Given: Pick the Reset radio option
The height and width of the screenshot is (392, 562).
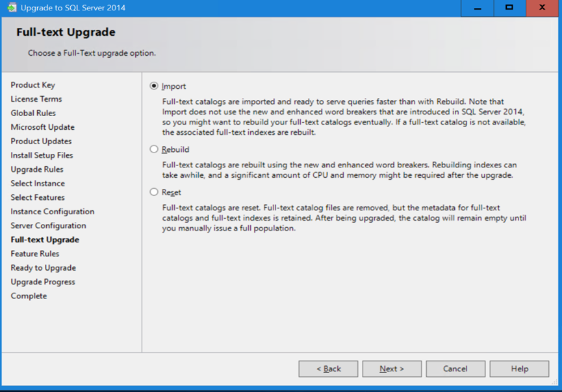Looking at the screenshot, I should tap(154, 192).
